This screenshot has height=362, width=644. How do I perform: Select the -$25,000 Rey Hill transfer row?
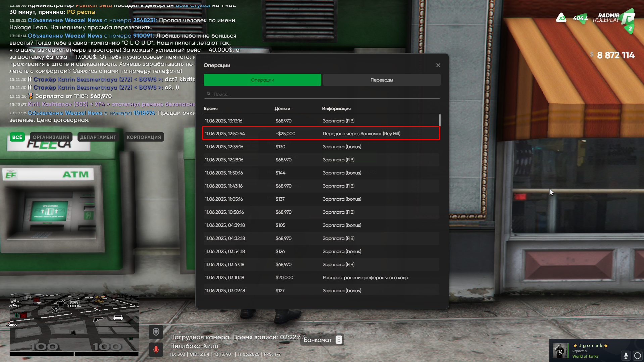tap(321, 133)
